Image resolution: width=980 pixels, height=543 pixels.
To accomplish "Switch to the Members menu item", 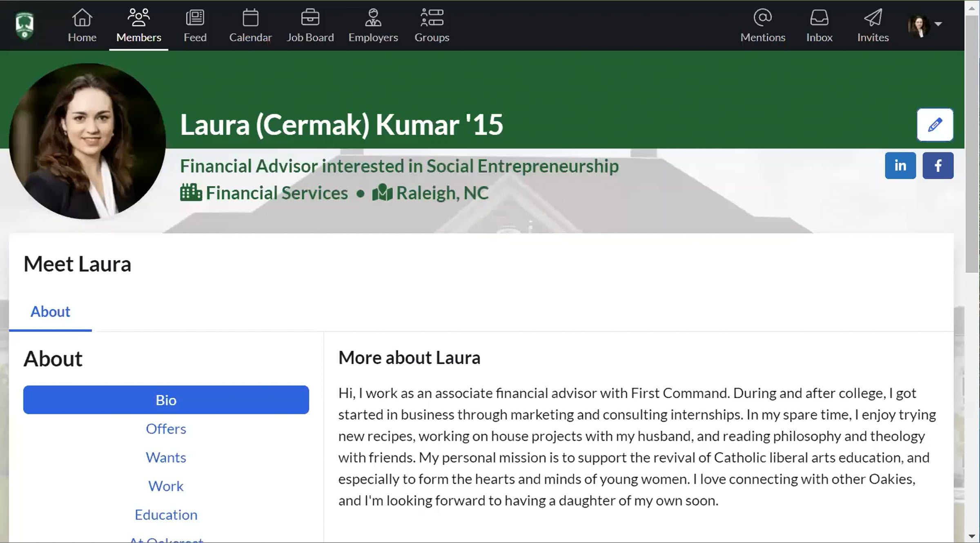I will point(138,25).
